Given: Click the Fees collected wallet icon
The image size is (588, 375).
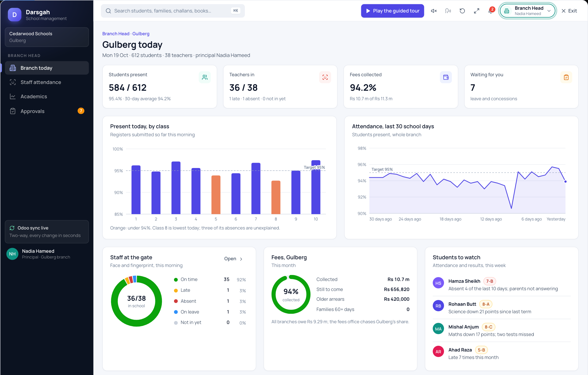Looking at the screenshot, I should click(446, 77).
